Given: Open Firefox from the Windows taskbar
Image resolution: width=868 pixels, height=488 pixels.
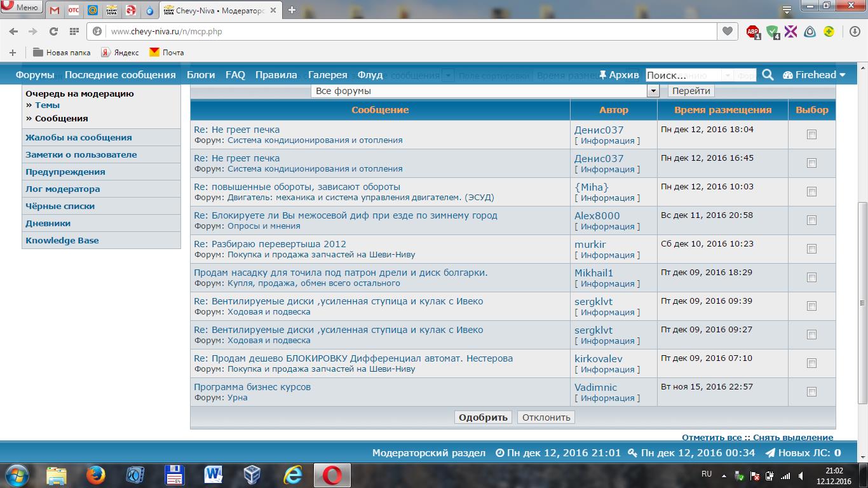Looking at the screenshot, I should [95, 475].
